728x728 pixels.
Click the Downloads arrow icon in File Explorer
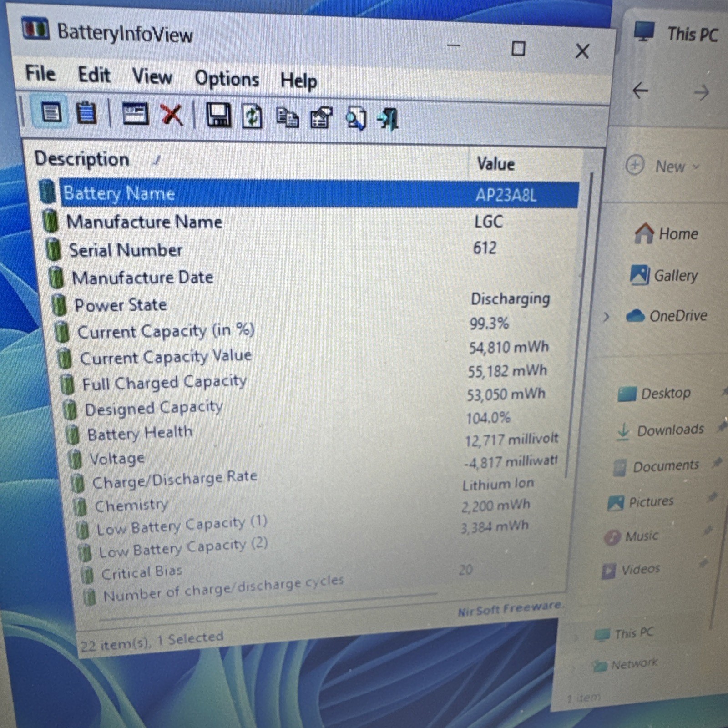click(623, 432)
